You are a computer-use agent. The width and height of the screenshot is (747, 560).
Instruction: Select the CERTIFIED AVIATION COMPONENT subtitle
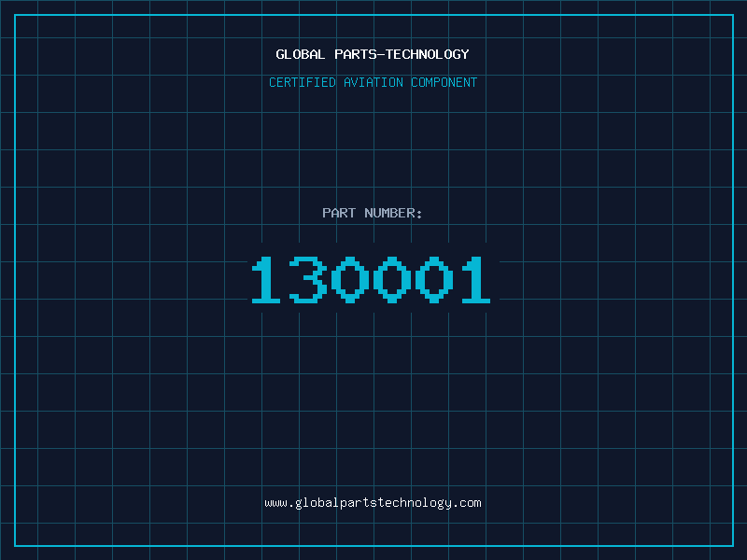[373, 82]
